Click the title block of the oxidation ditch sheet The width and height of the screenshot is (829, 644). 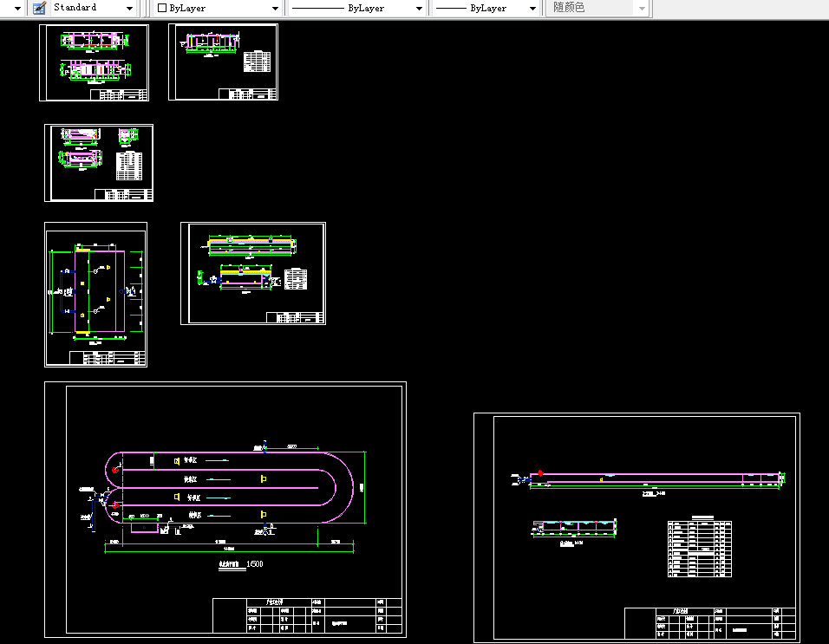point(307,615)
